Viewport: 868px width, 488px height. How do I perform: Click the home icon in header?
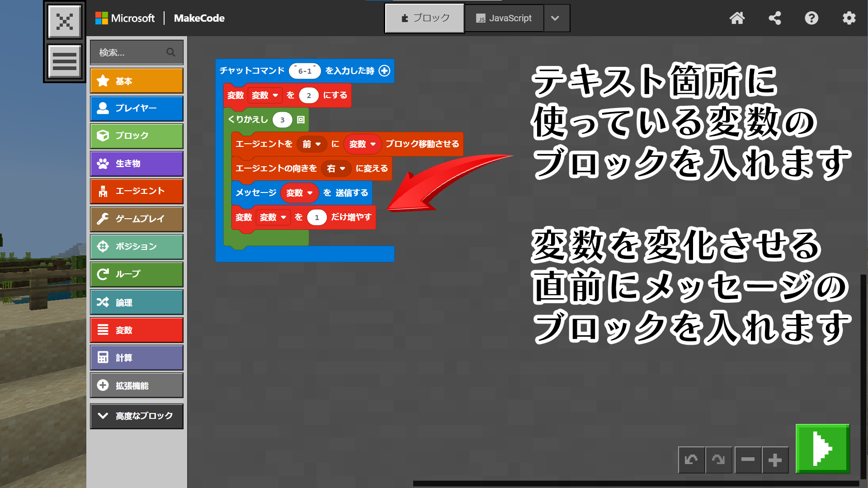737,18
